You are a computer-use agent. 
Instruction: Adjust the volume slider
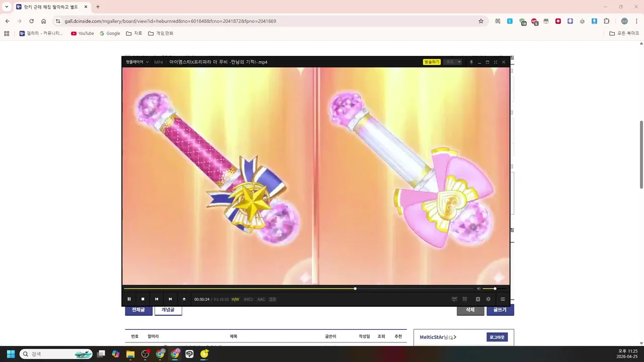tap(496, 289)
